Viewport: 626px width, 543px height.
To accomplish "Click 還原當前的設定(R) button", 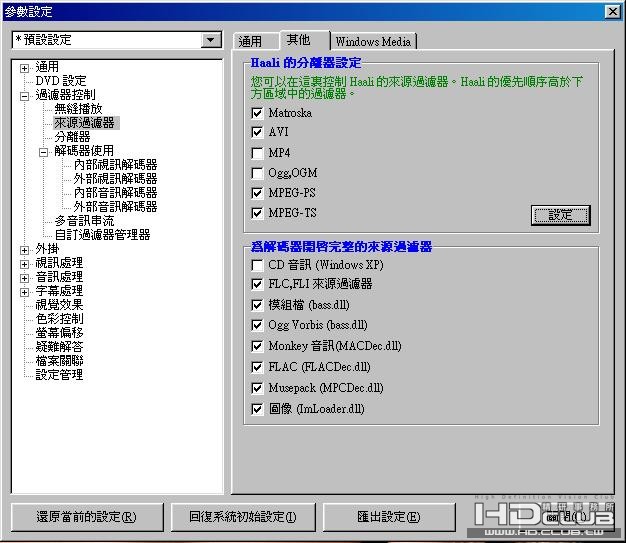I will pyautogui.click(x=87, y=517).
